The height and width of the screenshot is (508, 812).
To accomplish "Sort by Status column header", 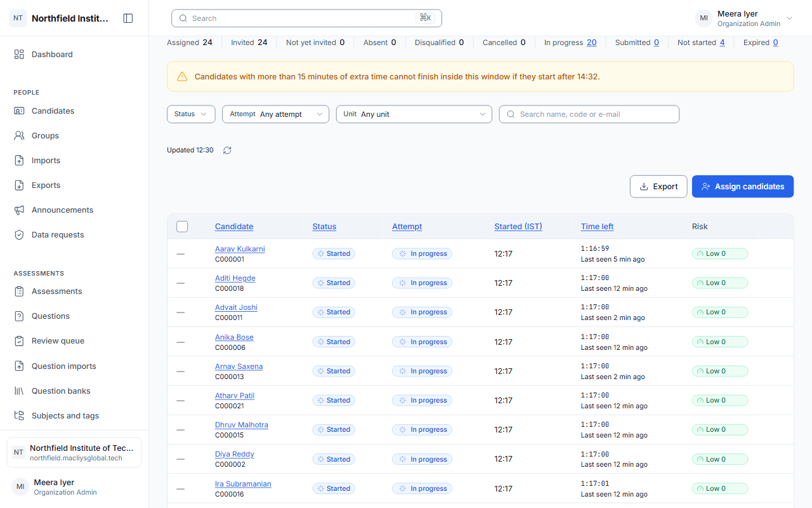I will pos(324,227).
